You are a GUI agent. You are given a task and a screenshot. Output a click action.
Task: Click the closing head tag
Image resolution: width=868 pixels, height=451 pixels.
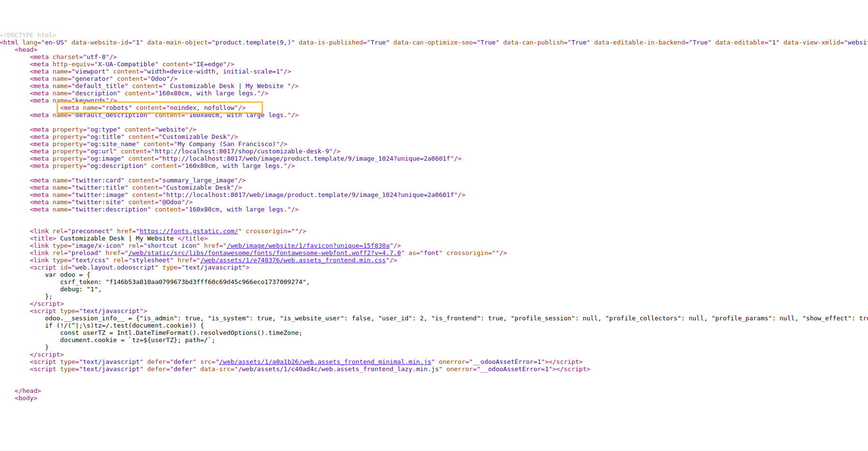tap(28, 391)
